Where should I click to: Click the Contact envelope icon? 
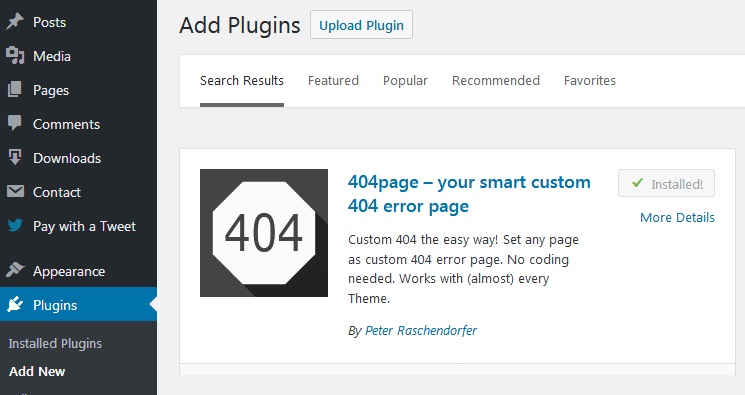15,192
